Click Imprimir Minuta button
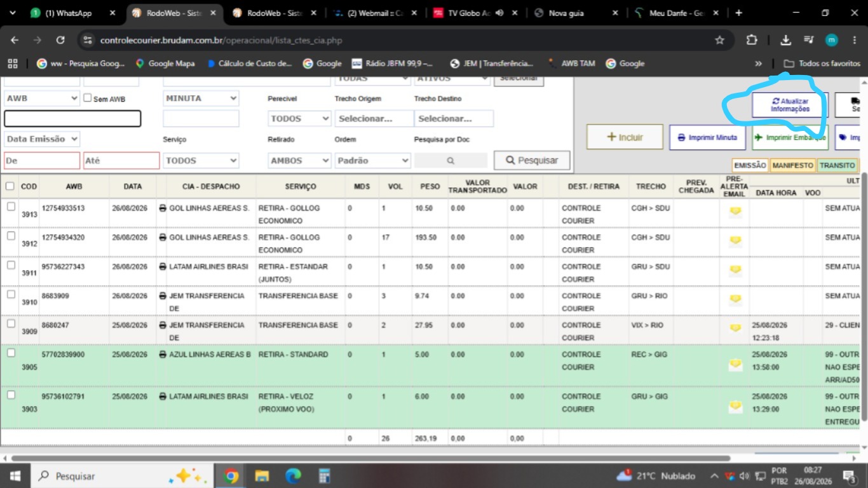Image resolution: width=868 pixels, height=488 pixels. point(708,137)
